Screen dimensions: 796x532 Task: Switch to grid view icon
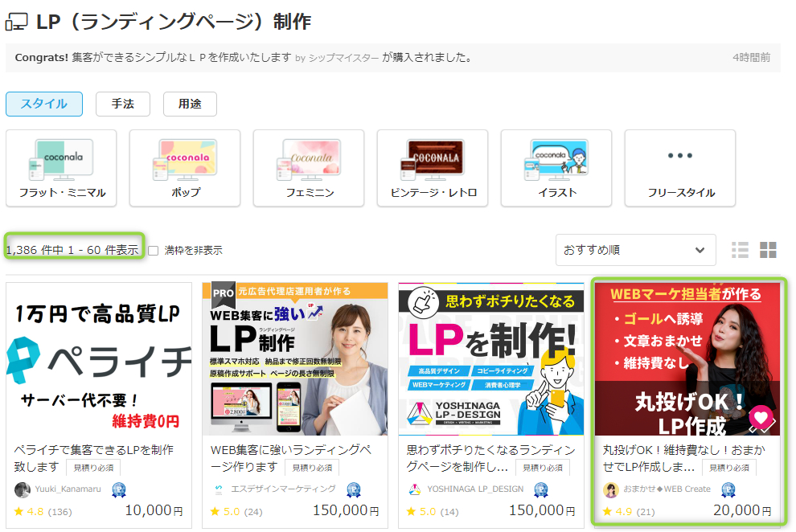(x=768, y=250)
